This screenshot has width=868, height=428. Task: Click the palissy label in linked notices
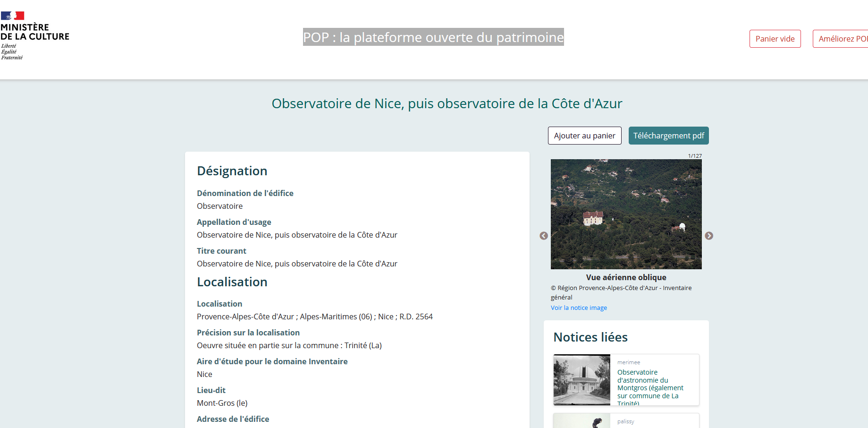click(625, 421)
